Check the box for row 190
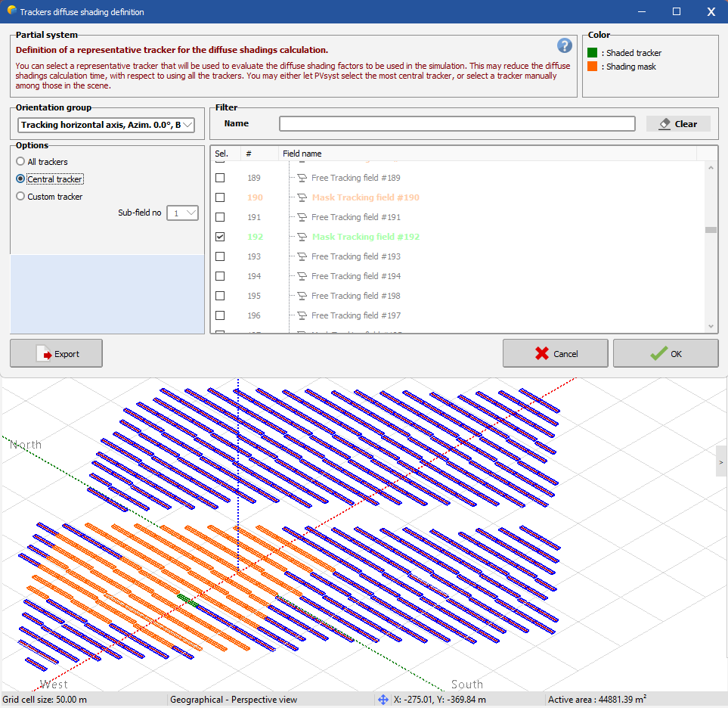 click(220, 197)
